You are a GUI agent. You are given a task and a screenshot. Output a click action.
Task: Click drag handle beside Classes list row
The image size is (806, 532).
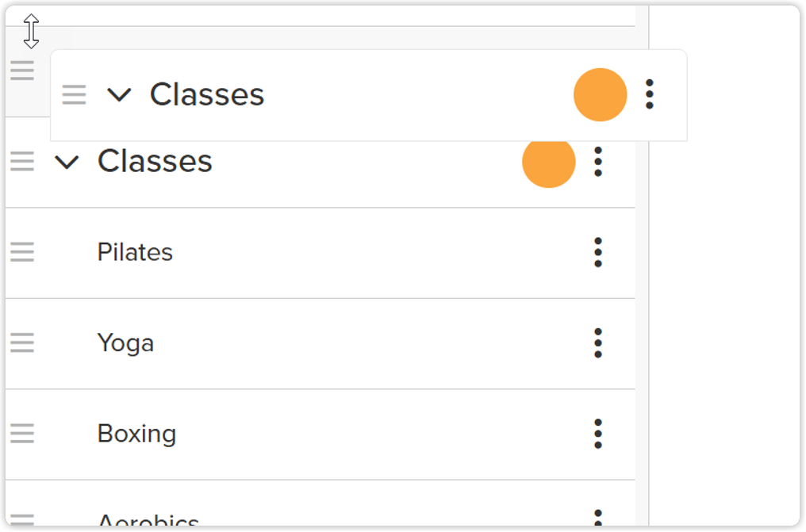(22, 162)
